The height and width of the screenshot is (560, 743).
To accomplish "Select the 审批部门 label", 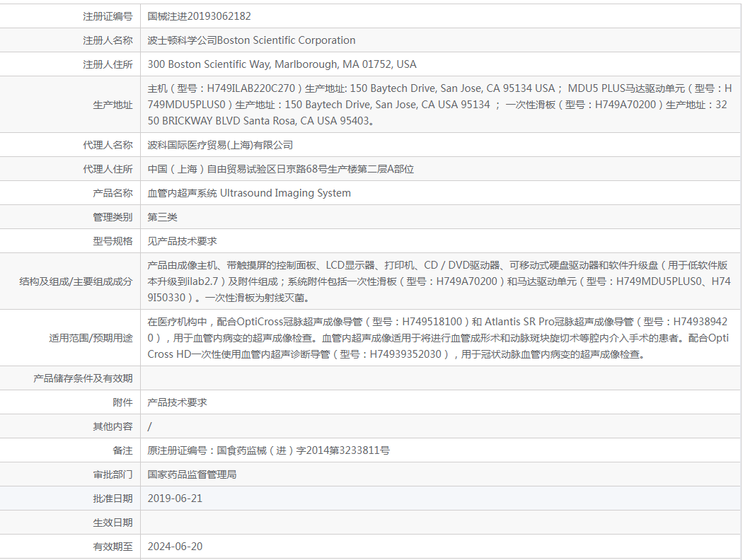I will tap(113, 474).
